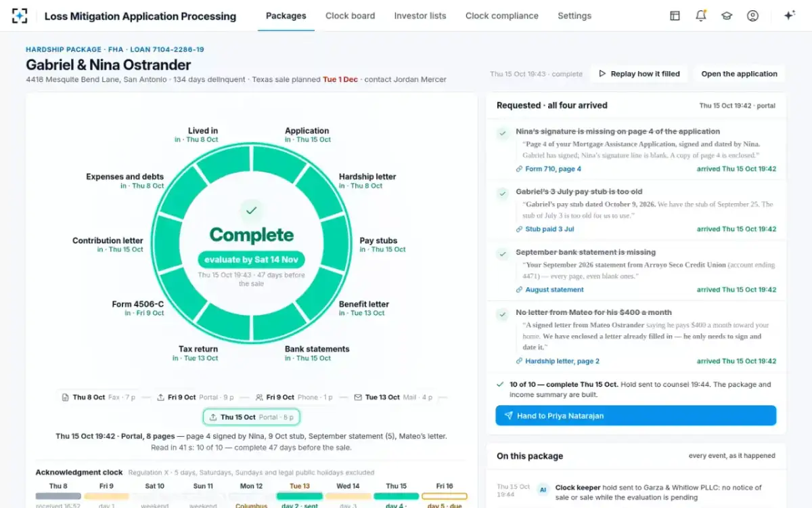812x508 pixels.
Task: Click AI badge on Clock keeper event
Action: [543, 489]
